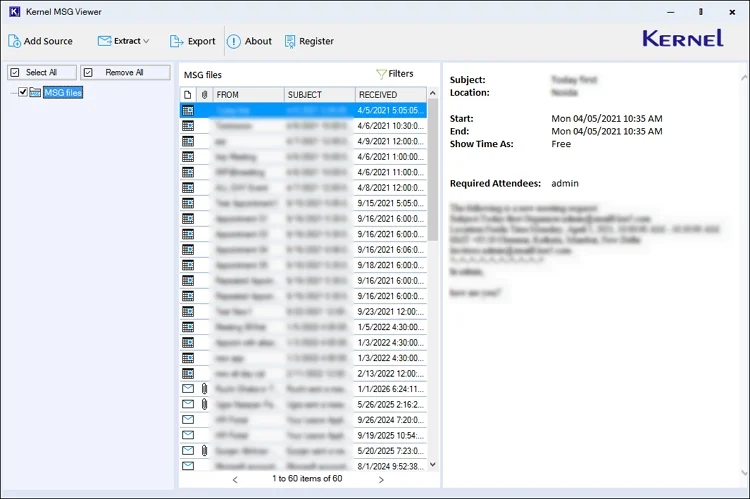Click the Kernel app icon in title bar
The height and width of the screenshot is (499, 750).
[x=14, y=11]
